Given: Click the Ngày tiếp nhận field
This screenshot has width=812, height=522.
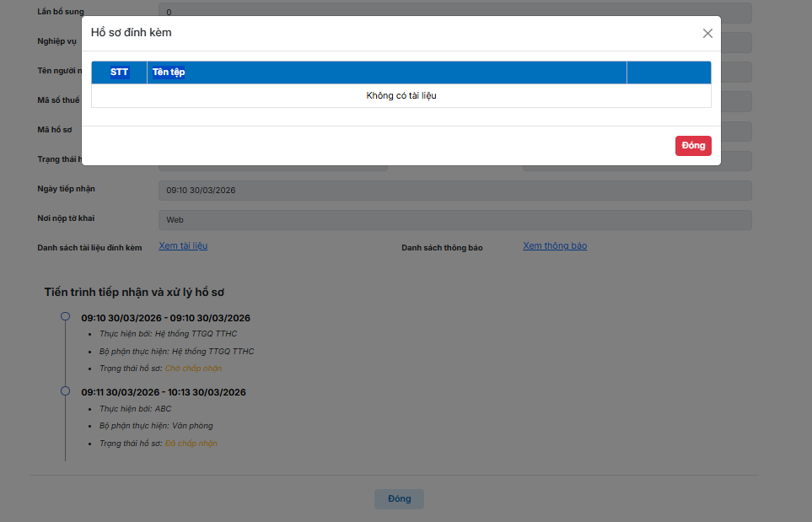Looking at the screenshot, I should (x=454, y=190).
